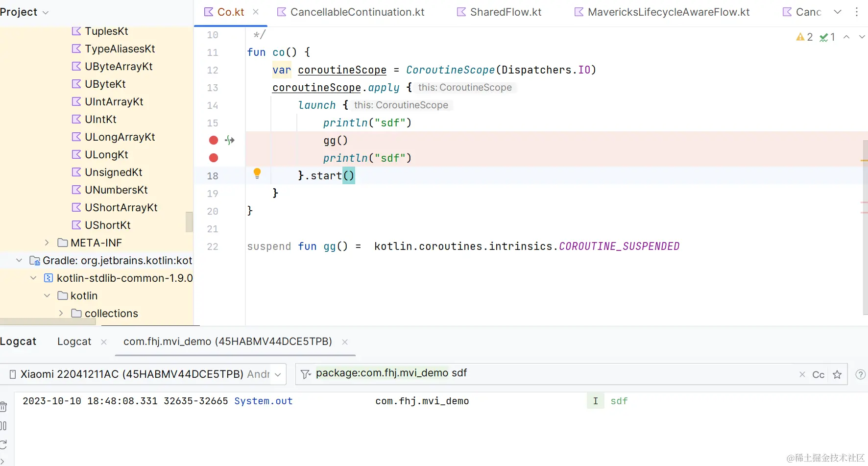Select UShortKt in the project tree
Screen dimensions: 868x466
(108, 225)
